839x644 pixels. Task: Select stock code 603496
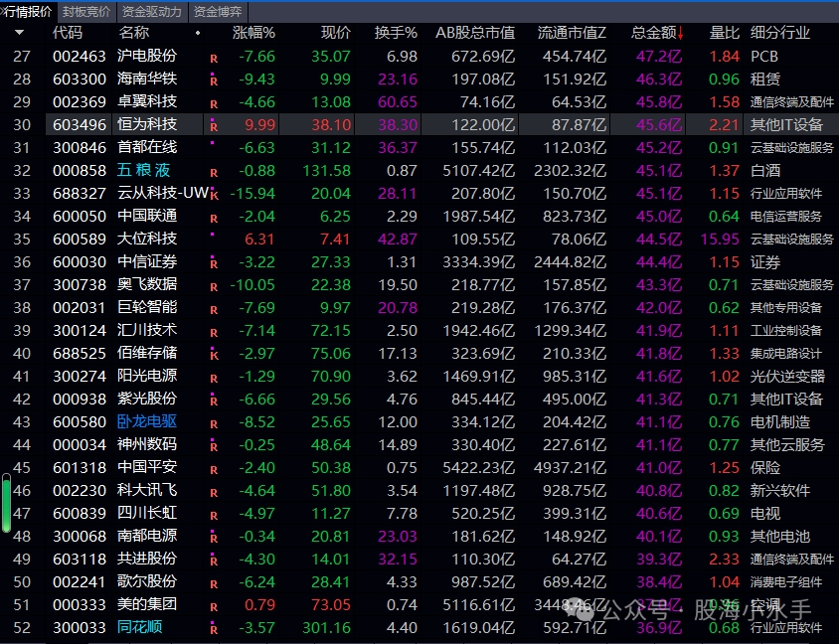[80, 124]
